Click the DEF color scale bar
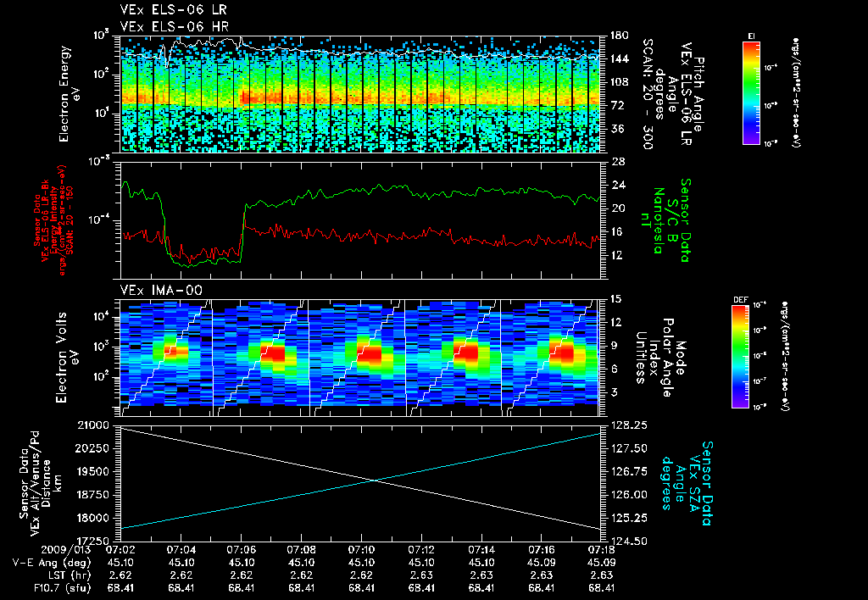Image resolution: width=868 pixels, height=600 pixels. [x=741, y=357]
